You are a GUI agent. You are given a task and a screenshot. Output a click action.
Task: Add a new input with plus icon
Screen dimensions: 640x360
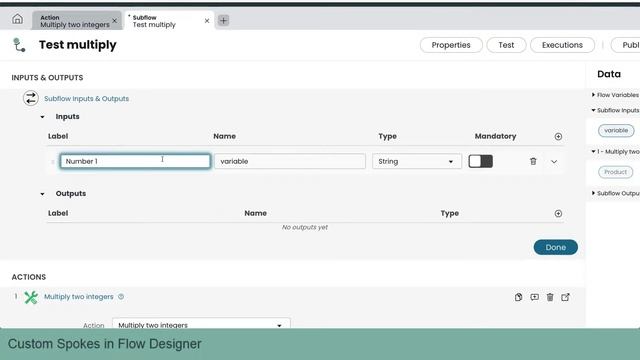pos(558,136)
